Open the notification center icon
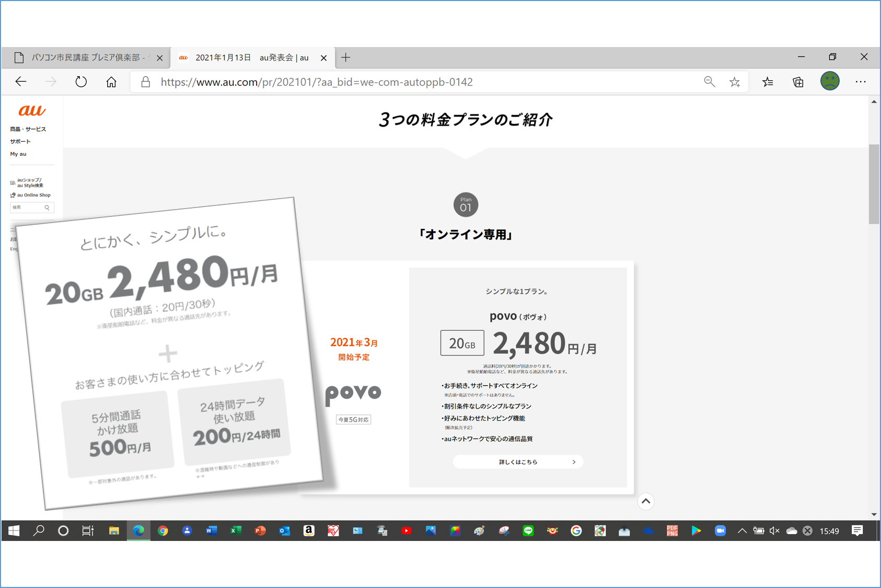The height and width of the screenshot is (588, 881). [857, 531]
